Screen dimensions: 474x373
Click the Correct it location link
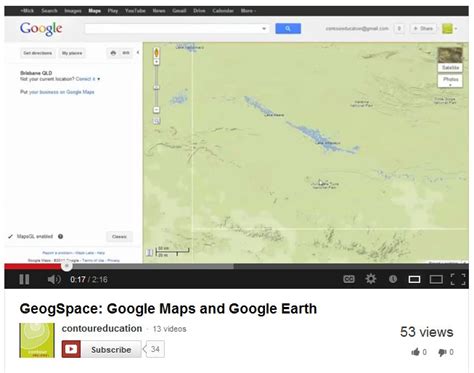point(85,79)
